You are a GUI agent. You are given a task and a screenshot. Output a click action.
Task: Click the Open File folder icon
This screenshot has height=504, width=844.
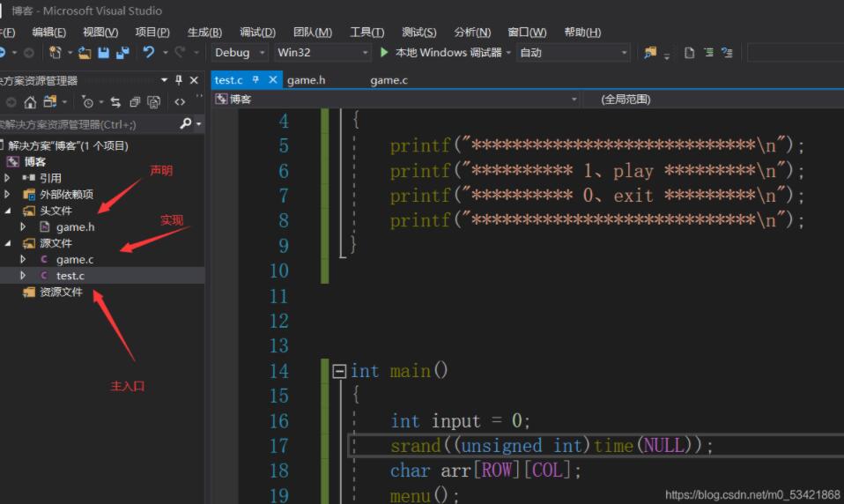85,53
